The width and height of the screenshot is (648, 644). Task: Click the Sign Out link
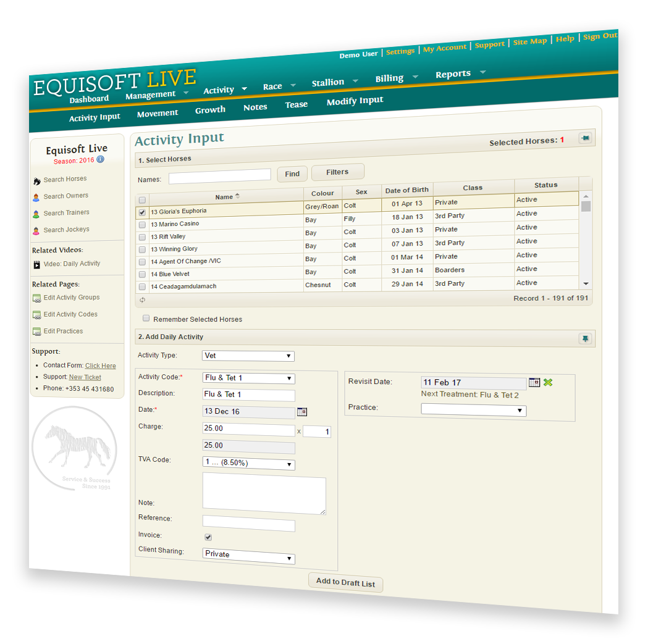[600, 36]
